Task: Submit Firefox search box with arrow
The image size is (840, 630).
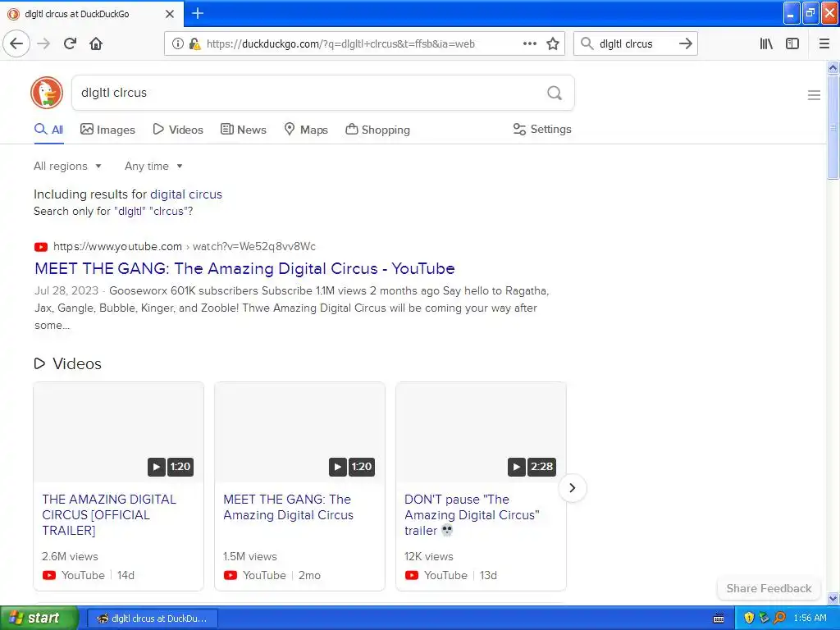Action: pos(685,43)
